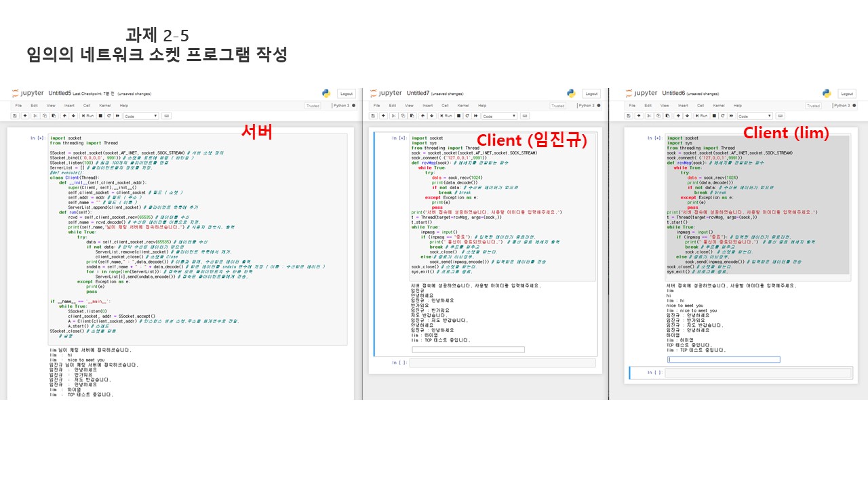Viewport: 868px width, 488px height.
Task: Open the Code cell-type dropdown in Untitled5
Action: [x=141, y=116]
